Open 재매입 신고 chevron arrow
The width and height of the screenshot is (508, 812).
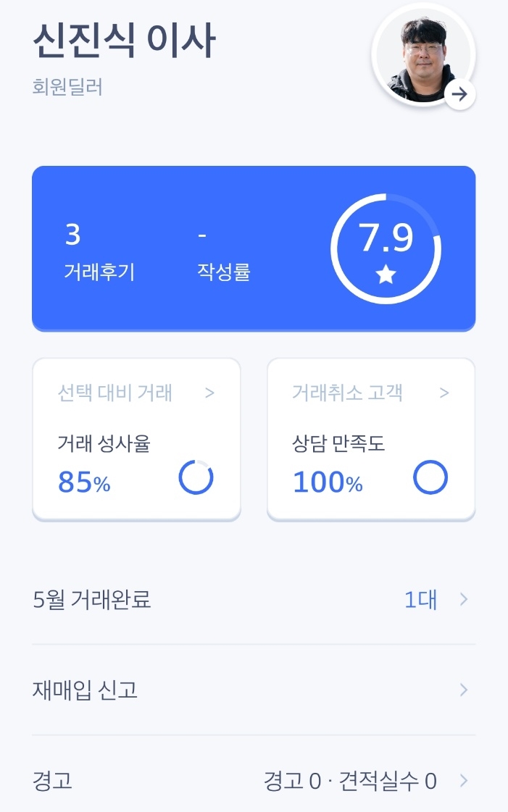click(x=464, y=690)
